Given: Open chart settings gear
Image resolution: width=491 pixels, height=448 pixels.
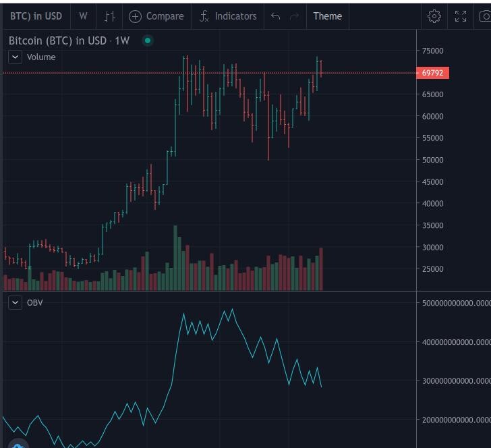Looking at the screenshot, I should tap(434, 16).
